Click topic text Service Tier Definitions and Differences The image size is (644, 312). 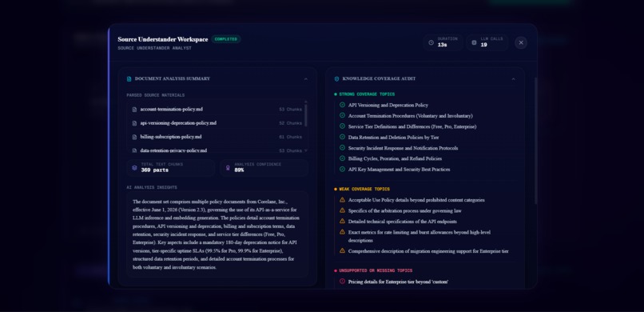(412, 126)
